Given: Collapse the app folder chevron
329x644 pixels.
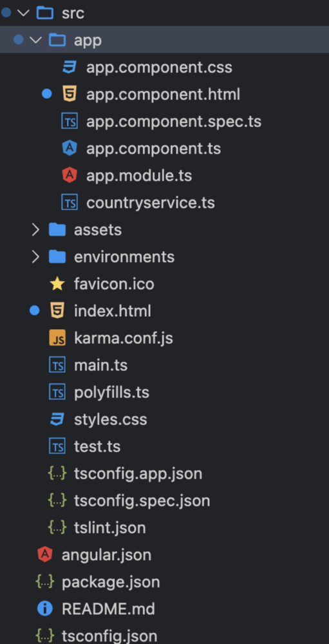Looking at the screenshot, I should point(36,40).
